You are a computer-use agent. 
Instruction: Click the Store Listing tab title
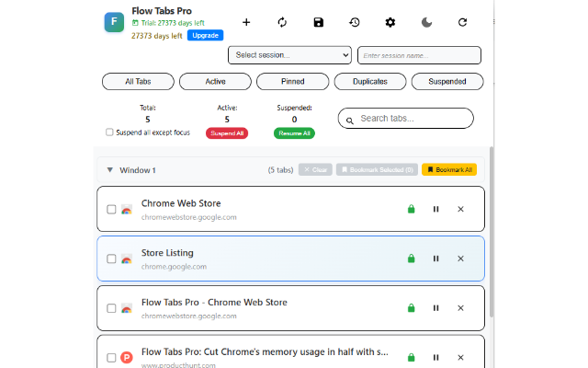(x=167, y=253)
